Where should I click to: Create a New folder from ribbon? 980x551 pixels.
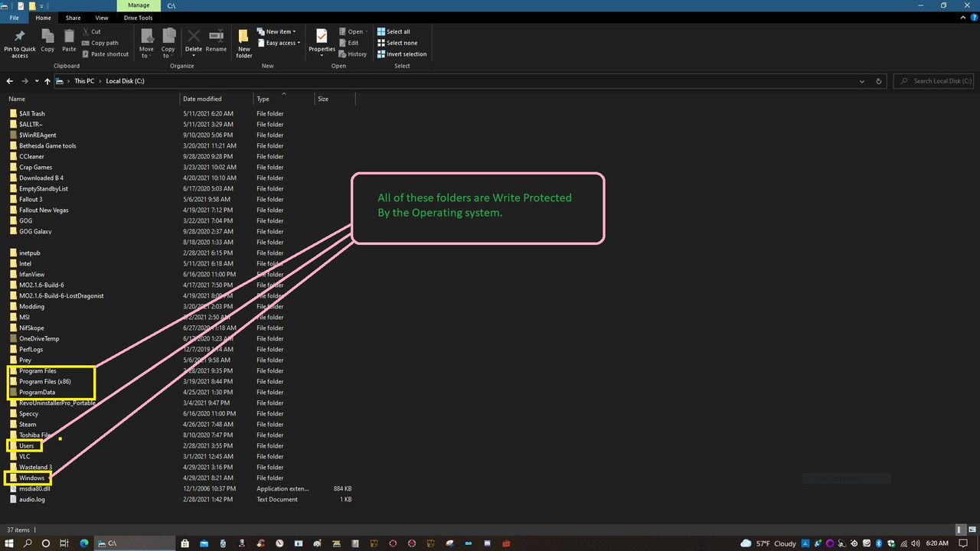coord(244,44)
